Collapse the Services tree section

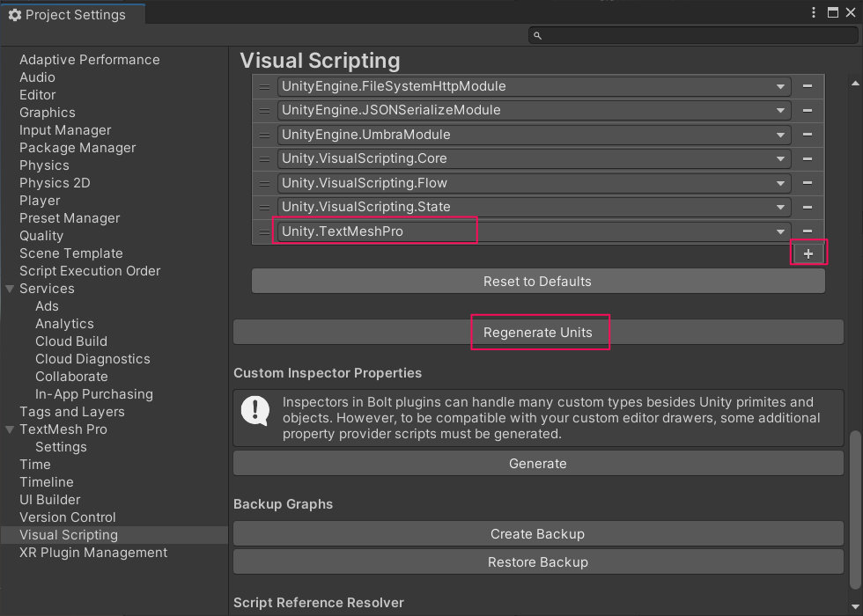(10, 289)
